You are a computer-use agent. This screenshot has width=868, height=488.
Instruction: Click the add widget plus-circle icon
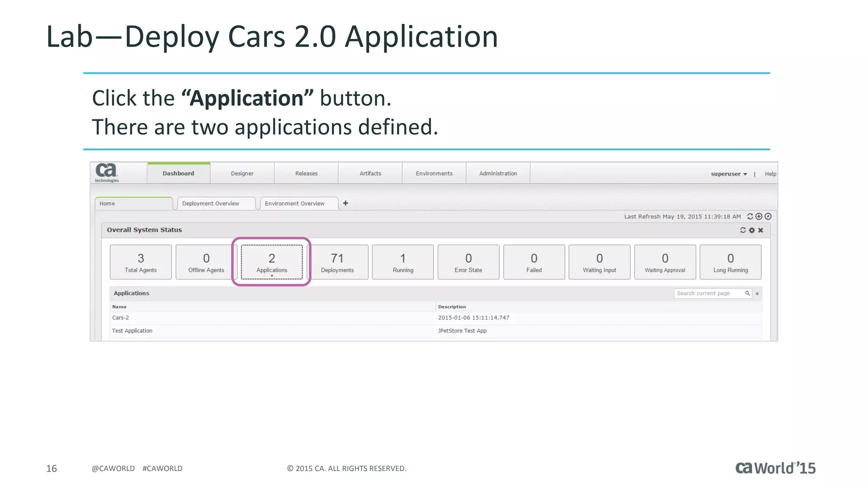tap(759, 216)
